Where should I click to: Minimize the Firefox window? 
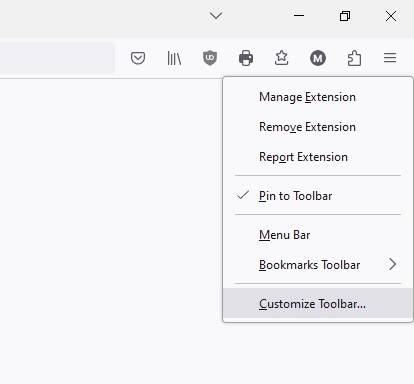(x=299, y=15)
